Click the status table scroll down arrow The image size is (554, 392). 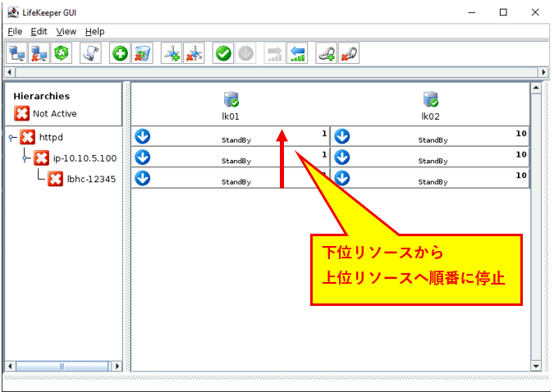pos(536,366)
